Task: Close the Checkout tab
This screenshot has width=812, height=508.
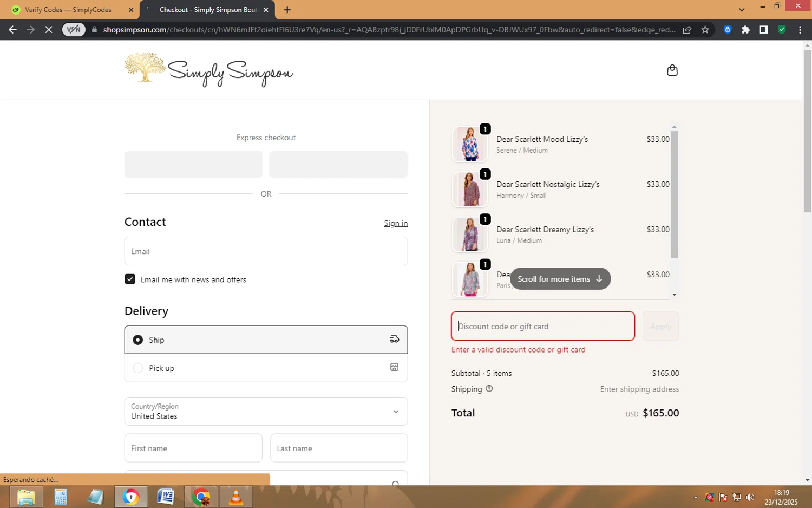Action: click(x=266, y=10)
